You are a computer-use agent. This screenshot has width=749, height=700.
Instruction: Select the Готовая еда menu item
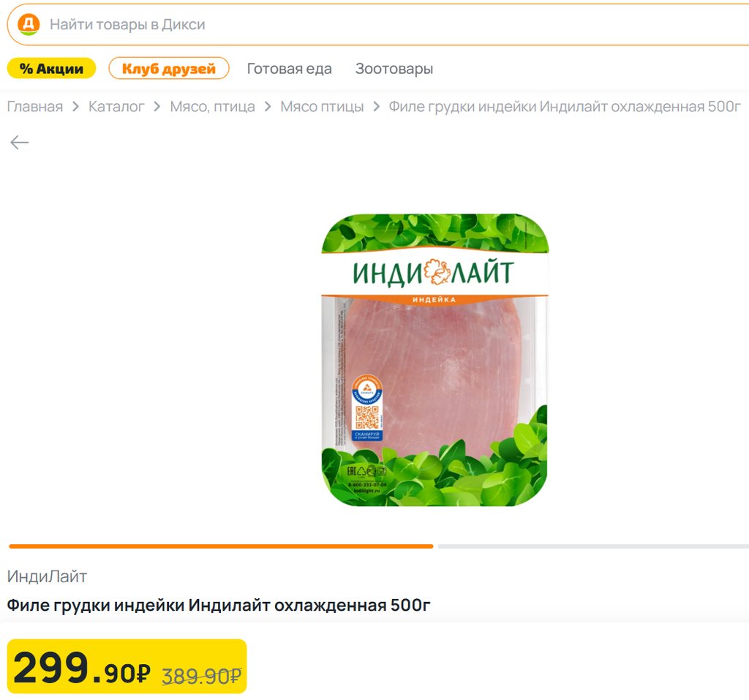click(289, 69)
